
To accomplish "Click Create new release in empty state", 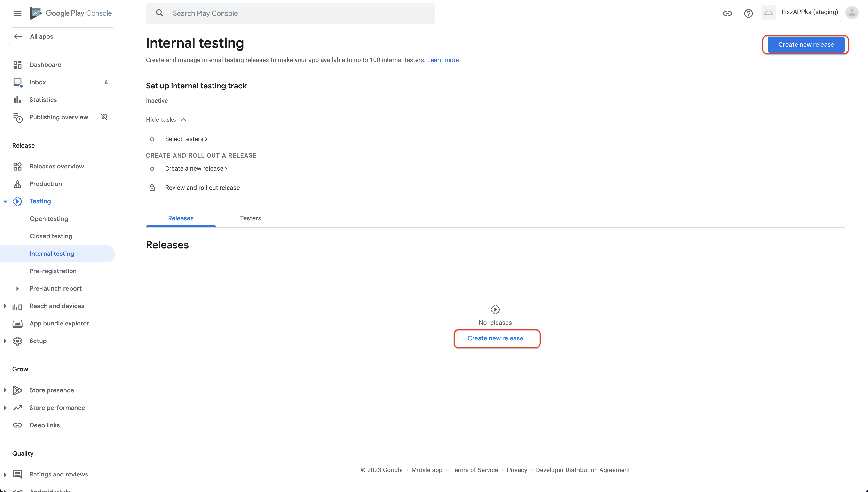I will click(495, 338).
